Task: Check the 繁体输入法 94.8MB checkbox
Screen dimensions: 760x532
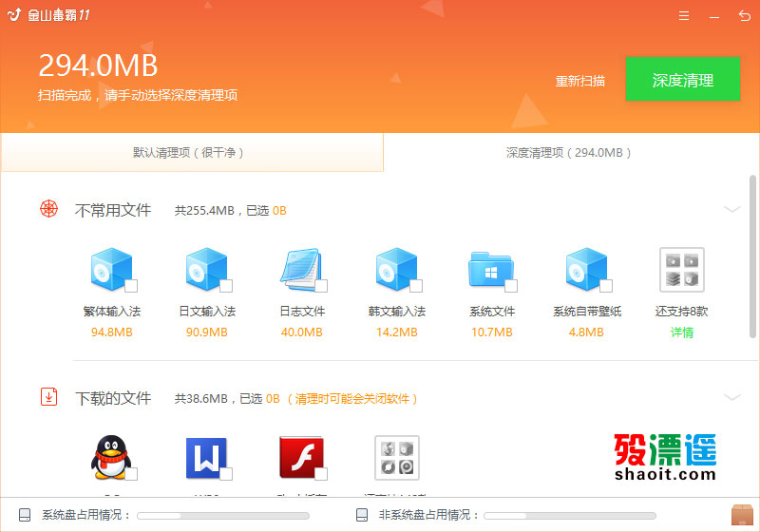Action: pos(131,286)
